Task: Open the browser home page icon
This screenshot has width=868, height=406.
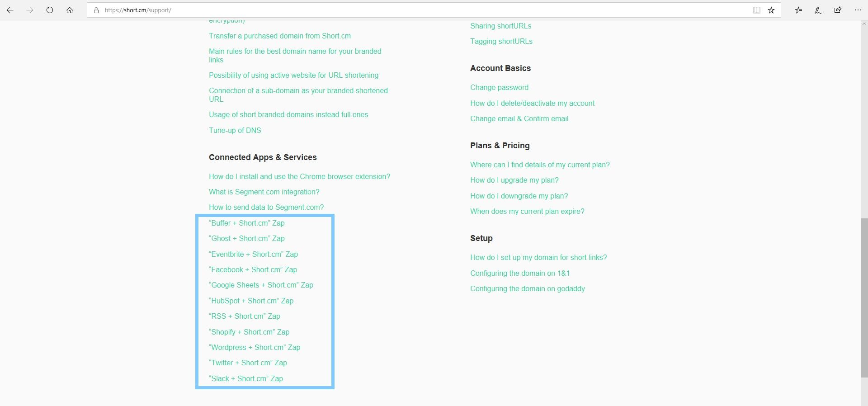Action: 70,10
